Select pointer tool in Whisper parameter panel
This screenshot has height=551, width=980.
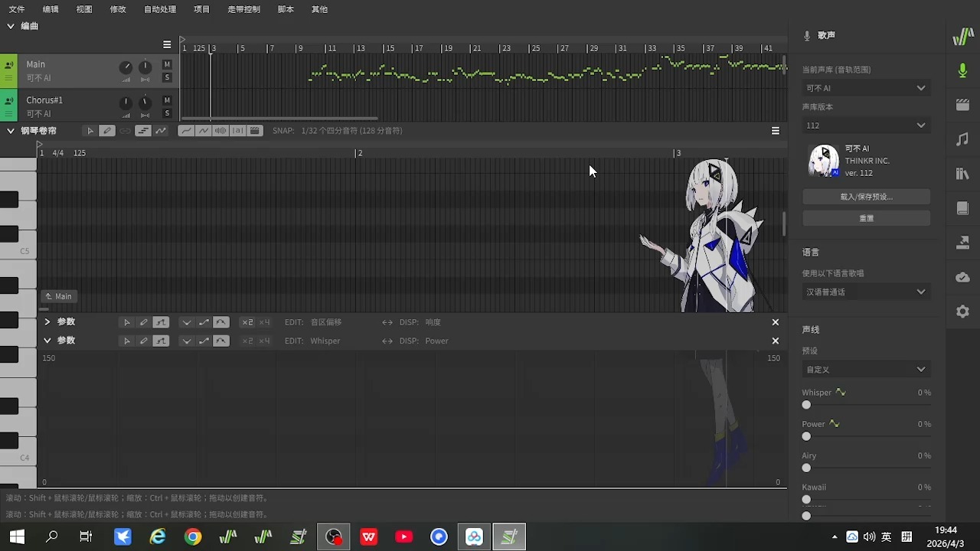pyautogui.click(x=127, y=341)
